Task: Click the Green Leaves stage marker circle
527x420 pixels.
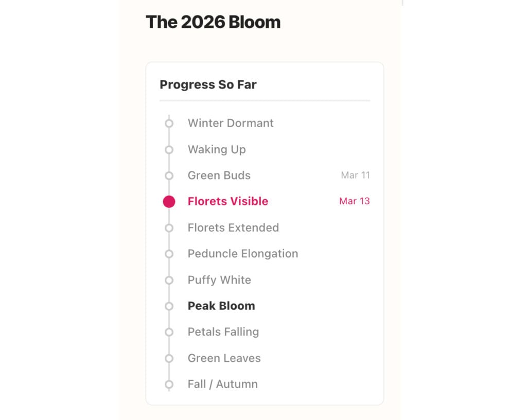Action: [169, 358]
